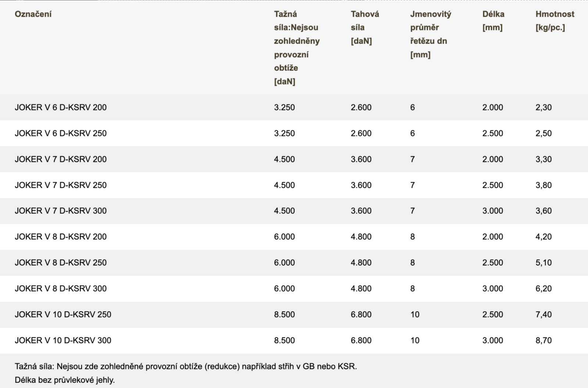This screenshot has height=388, width=588.
Task: Click the 5,10 weight cell
Action: tap(544, 263)
